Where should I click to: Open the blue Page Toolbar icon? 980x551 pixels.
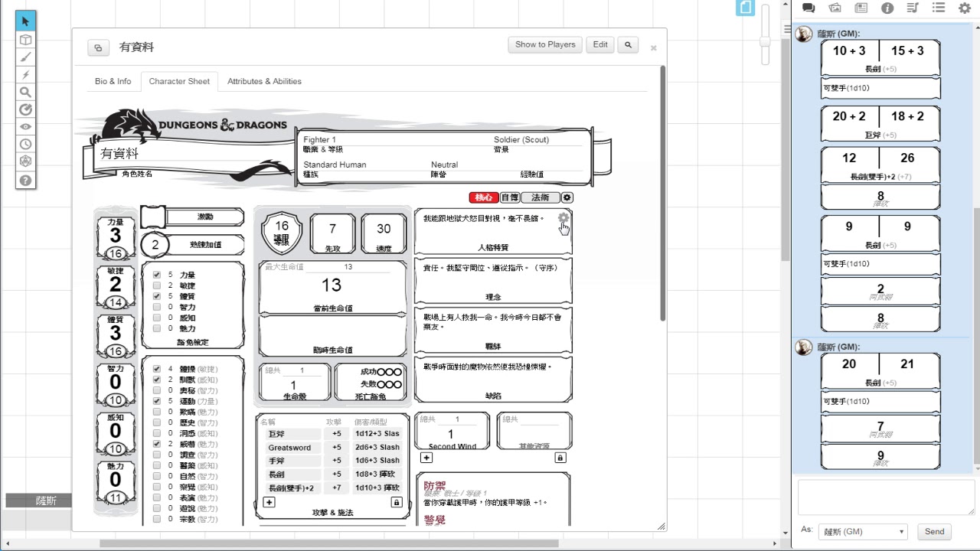click(745, 8)
